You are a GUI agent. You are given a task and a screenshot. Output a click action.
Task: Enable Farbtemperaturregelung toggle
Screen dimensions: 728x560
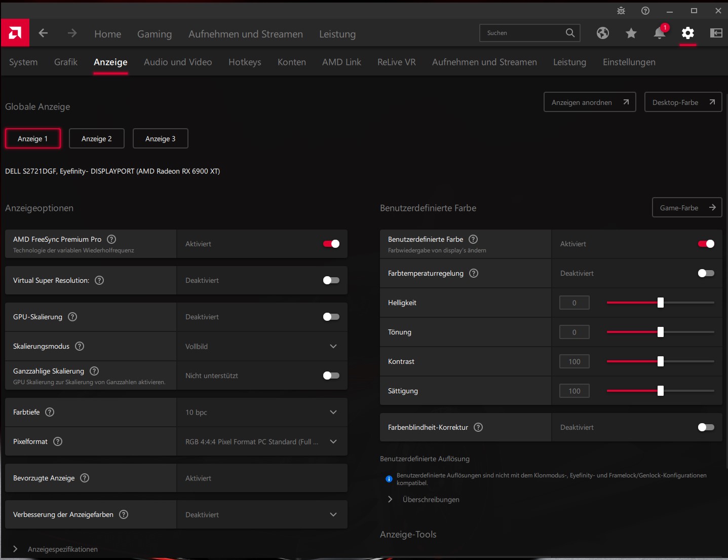coord(706,273)
